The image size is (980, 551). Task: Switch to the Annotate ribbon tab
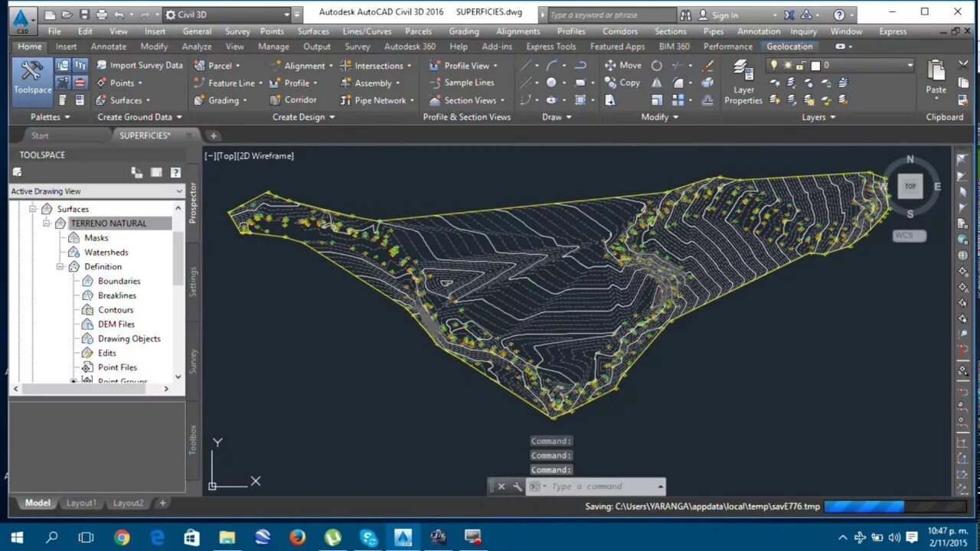point(109,47)
